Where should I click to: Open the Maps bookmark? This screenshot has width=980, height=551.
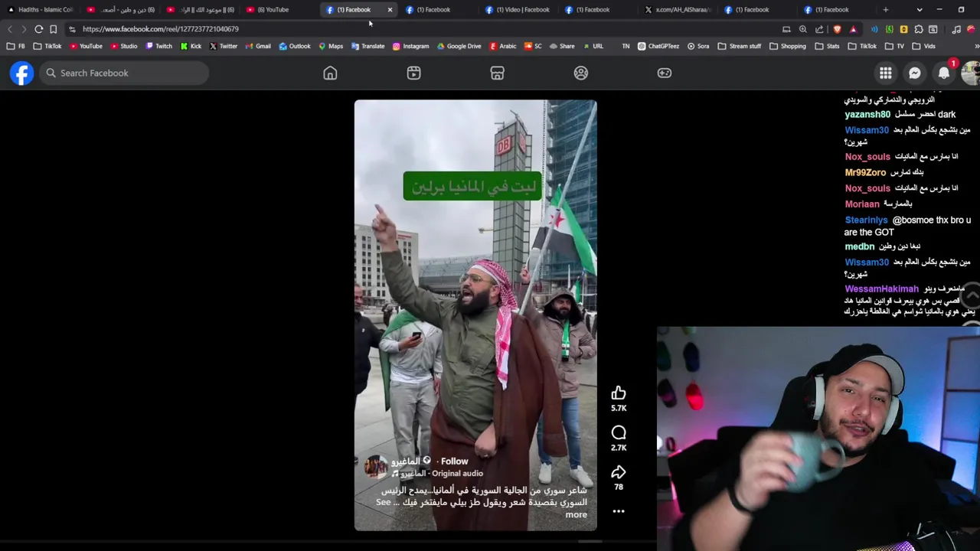pyautogui.click(x=331, y=46)
